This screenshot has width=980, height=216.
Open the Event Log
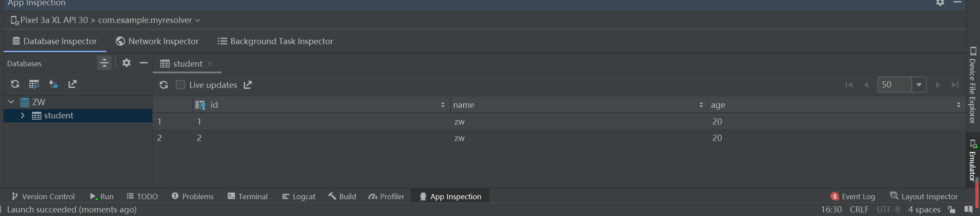(853, 197)
